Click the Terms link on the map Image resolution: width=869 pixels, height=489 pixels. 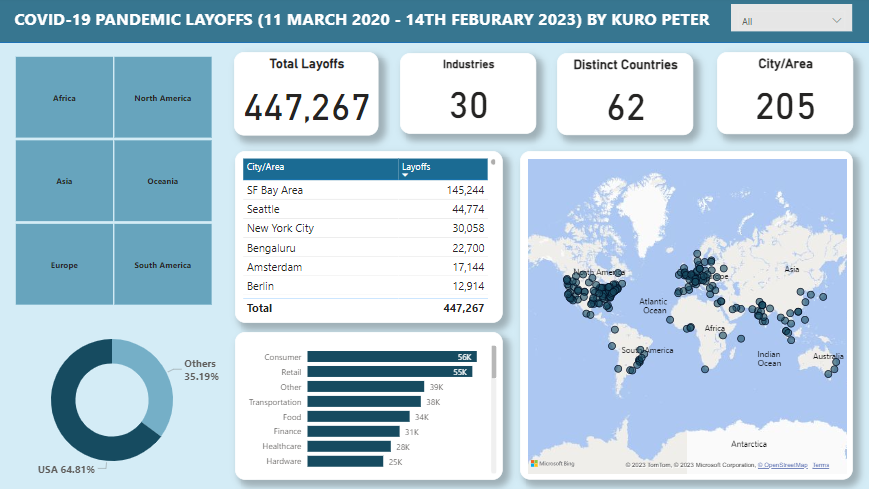[820, 465]
